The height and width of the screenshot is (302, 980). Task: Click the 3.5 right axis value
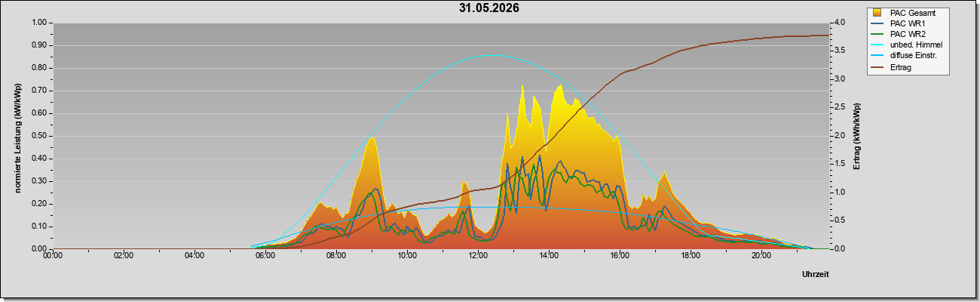[x=841, y=51]
